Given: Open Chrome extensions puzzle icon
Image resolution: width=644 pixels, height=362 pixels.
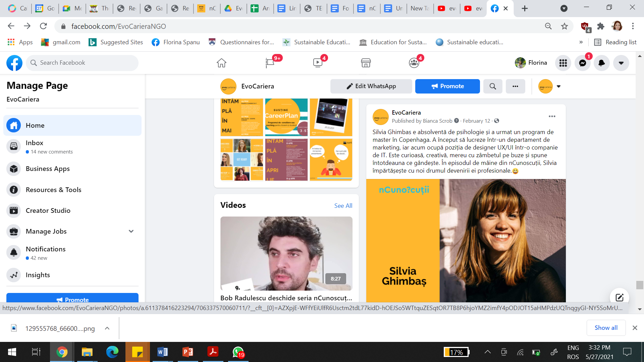Looking at the screenshot, I should click(601, 26).
